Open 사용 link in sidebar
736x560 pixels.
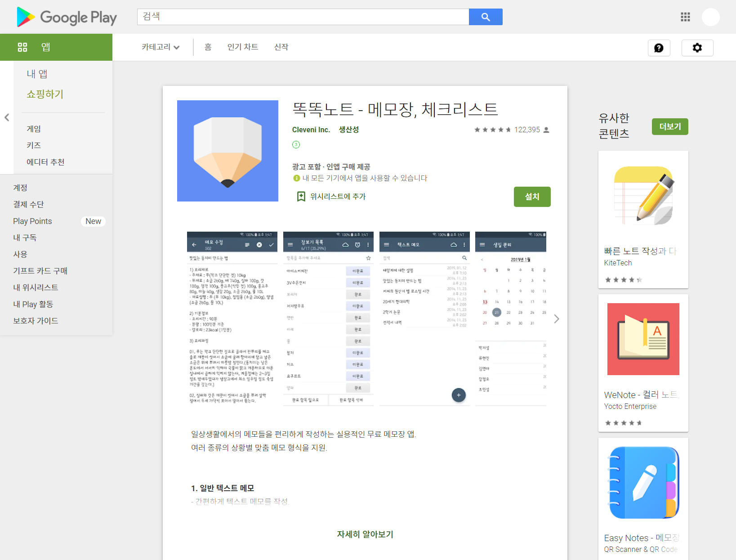20,254
